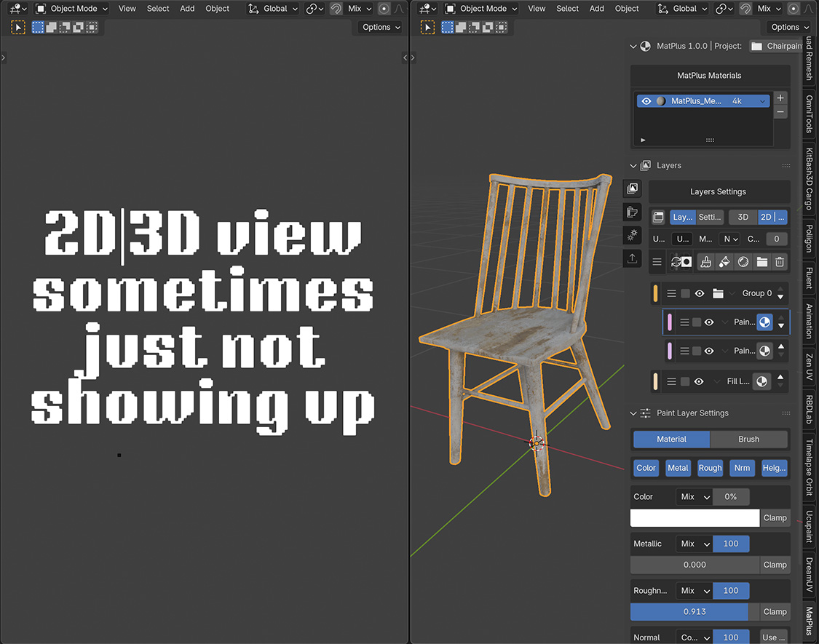Click the Group 0 folder icon
The height and width of the screenshot is (644, 819).
pyautogui.click(x=719, y=293)
